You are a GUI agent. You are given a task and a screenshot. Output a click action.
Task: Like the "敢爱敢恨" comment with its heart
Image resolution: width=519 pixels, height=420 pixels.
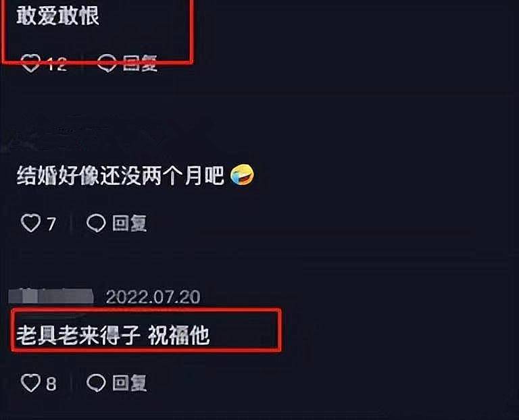tap(31, 63)
